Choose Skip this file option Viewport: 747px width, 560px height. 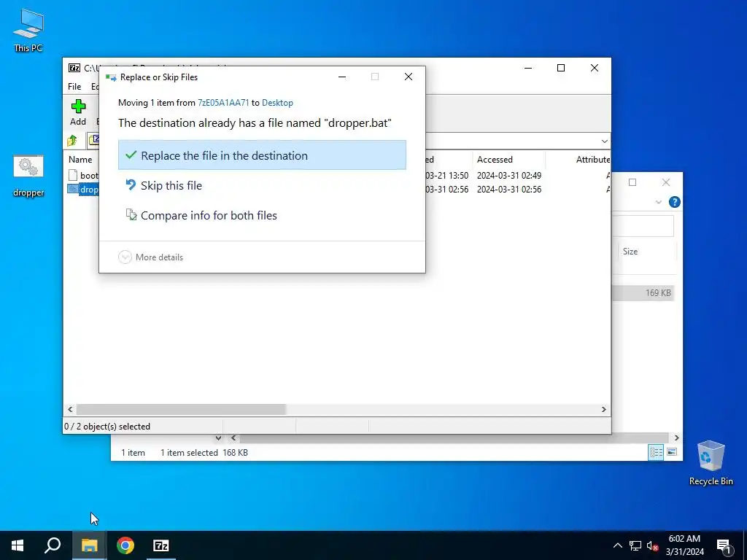point(262,185)
